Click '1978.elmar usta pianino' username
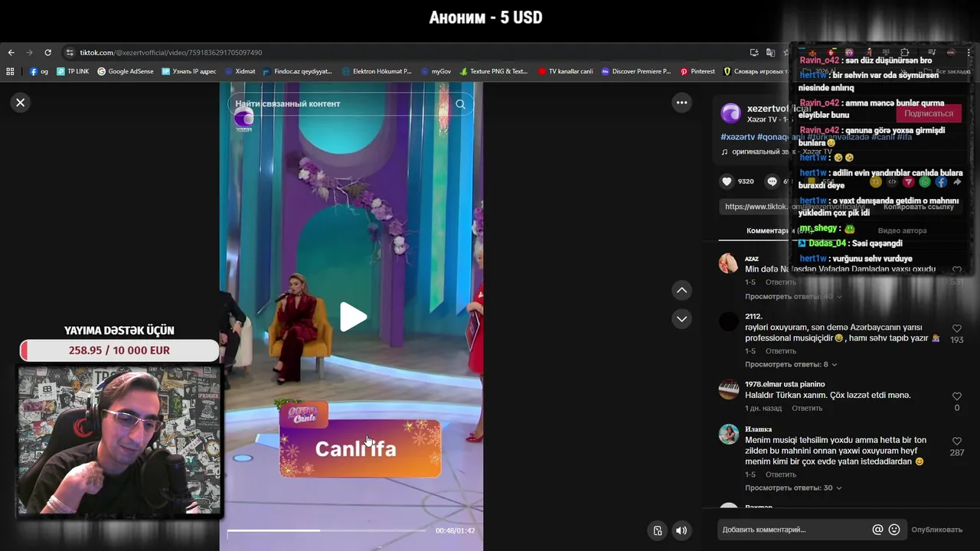The image size is (980, 551). pyautogui.click(x=785, y=384)
